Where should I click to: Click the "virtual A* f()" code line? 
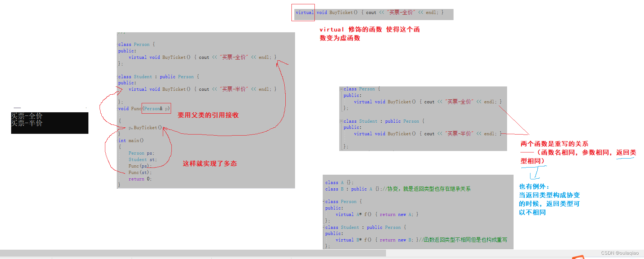377,215
